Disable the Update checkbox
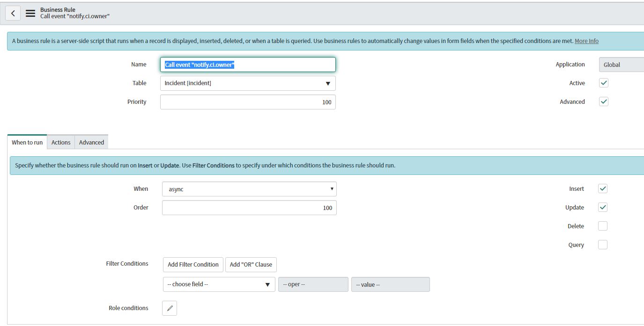644x326 pixels. coord(603,207)
